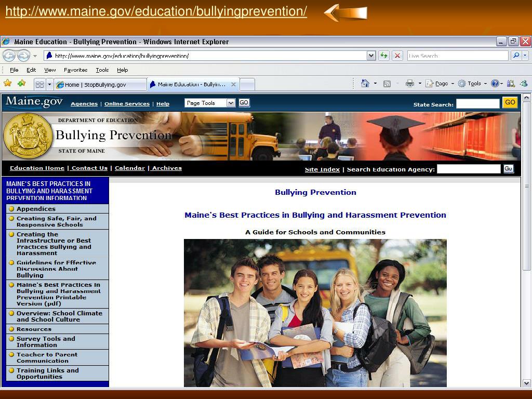The height and width of the screenshot is (399, 532).
Task: Open Creating Safe, Fair, and Responsive Schools
Action: pyautogui.click(x=58, y=221)
